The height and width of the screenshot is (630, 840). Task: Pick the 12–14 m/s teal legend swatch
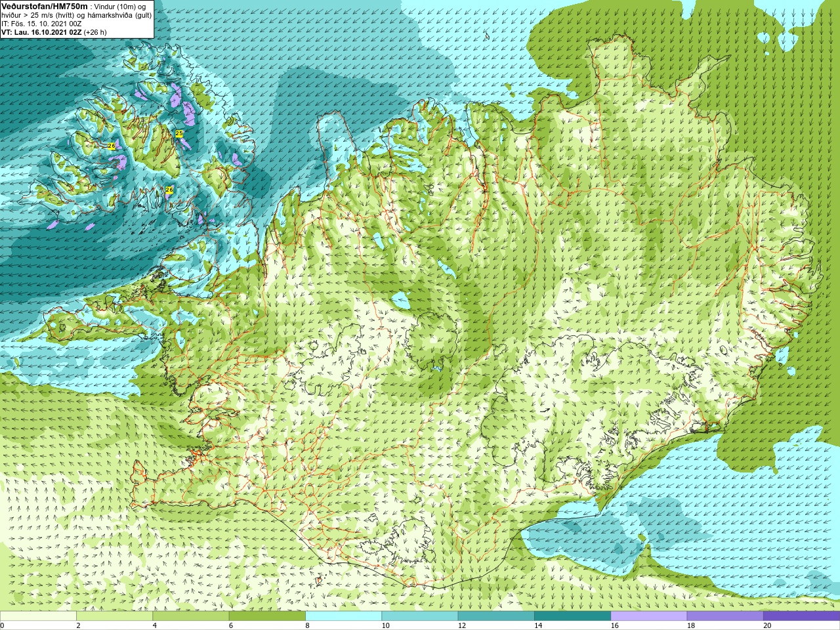click(x=496, y=616)
